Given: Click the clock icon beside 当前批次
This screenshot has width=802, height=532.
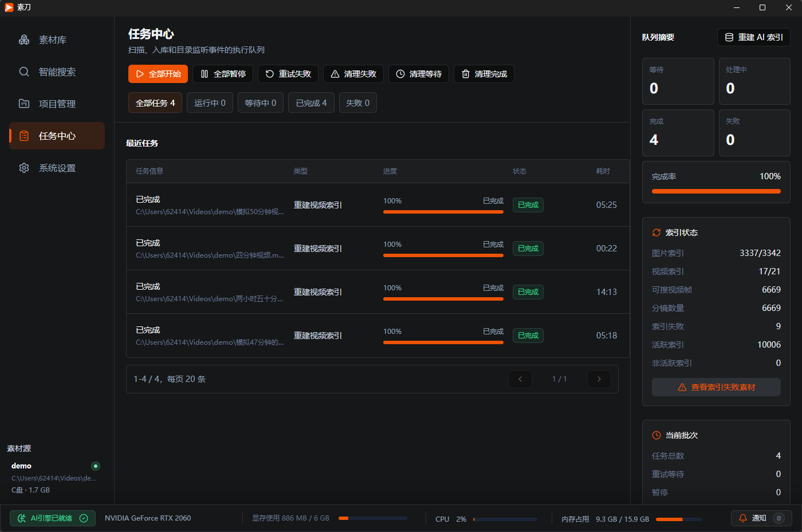Looking at the screenshot, I should pos(656,435).
